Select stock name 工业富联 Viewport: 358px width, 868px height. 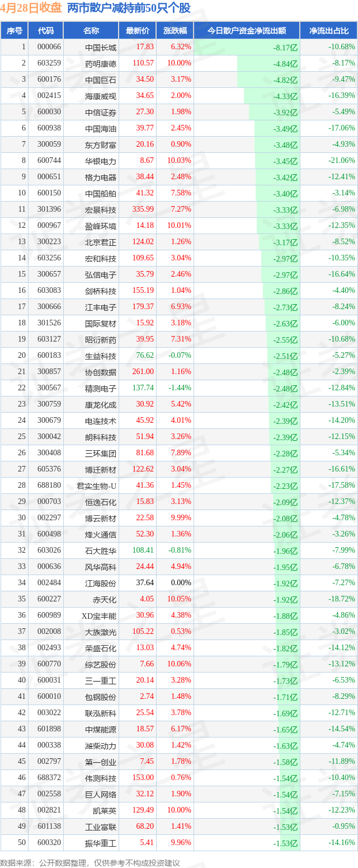[101, 827]
